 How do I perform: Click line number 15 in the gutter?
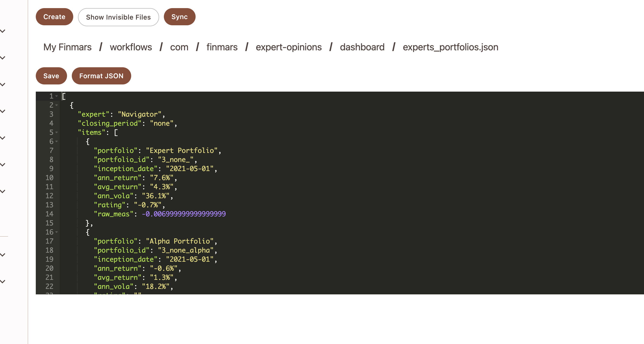point(49,223)
